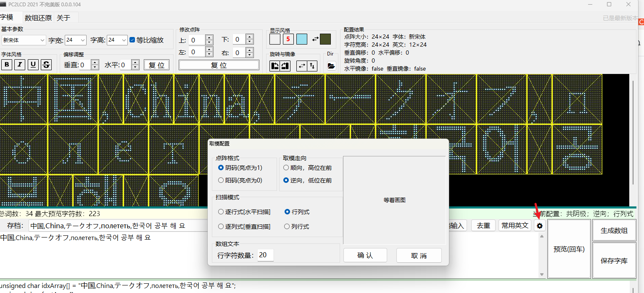Toggle underline font style
This screenshot has height=293, width=644.
point(33,65)
